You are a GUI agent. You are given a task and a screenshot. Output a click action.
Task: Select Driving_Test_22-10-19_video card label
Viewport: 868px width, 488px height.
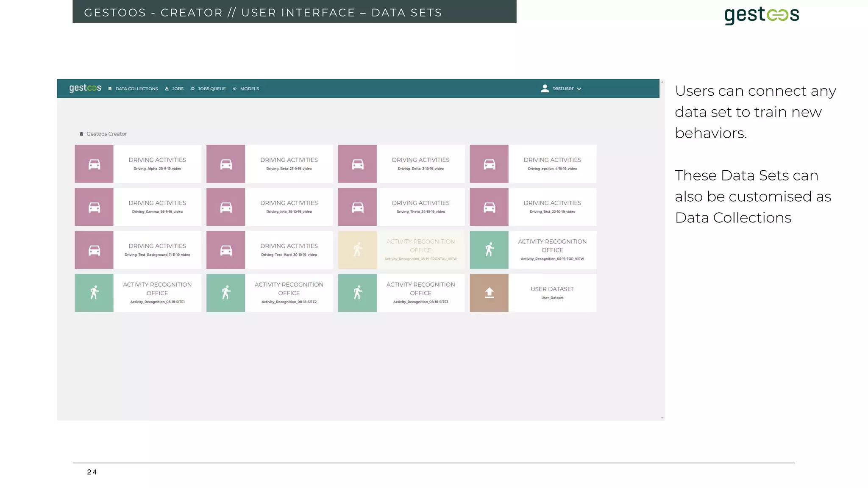click(552, 212)
